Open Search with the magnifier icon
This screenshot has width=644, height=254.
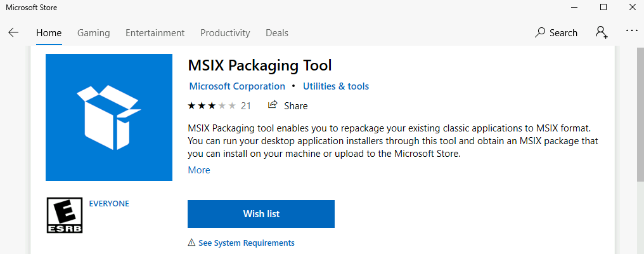tap(539, 32)
